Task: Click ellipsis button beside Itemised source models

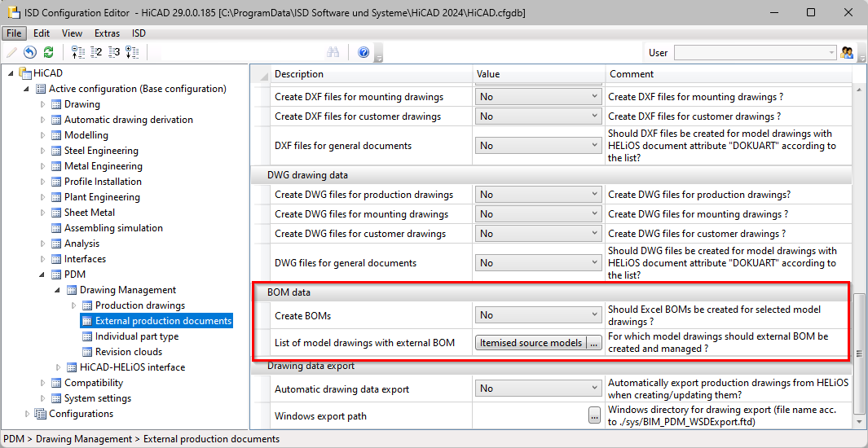Action: pyautogui.click(x=594, y=343)
